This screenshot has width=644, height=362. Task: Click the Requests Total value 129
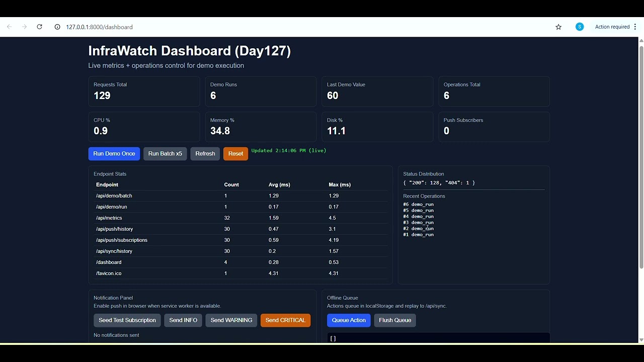[x=102, y=96]
